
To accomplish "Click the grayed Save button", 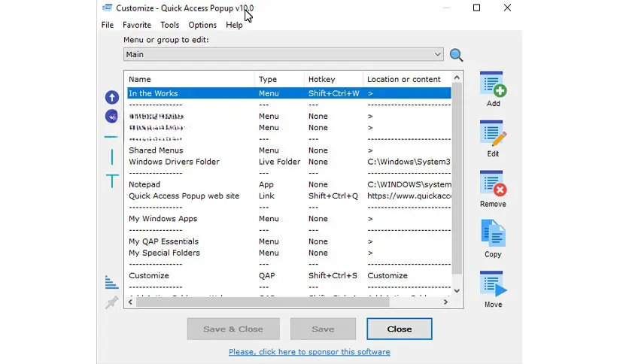I will pyautogui.click(x=323, y=329).
